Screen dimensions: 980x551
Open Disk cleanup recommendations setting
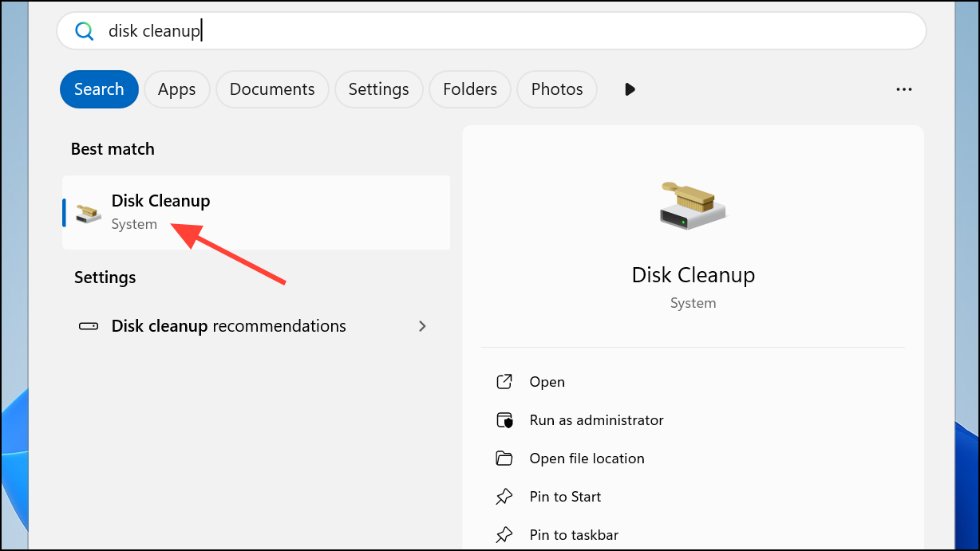click(x=256, y=326)
